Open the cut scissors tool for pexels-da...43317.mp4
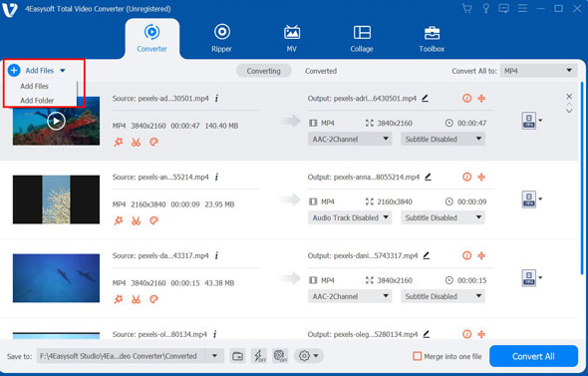This screenshot has width=588, height=376. (136, 299)
